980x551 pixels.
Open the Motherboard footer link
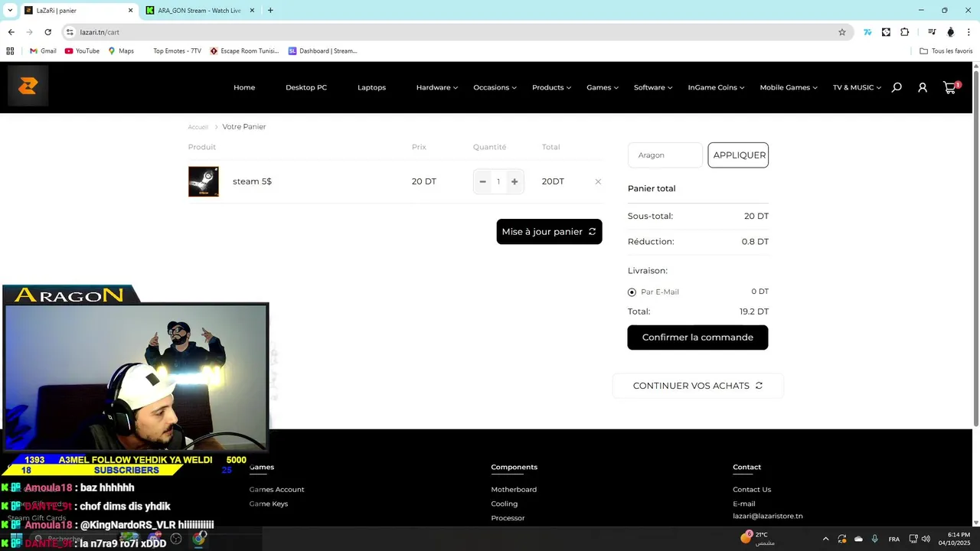[x=514, y=490]
